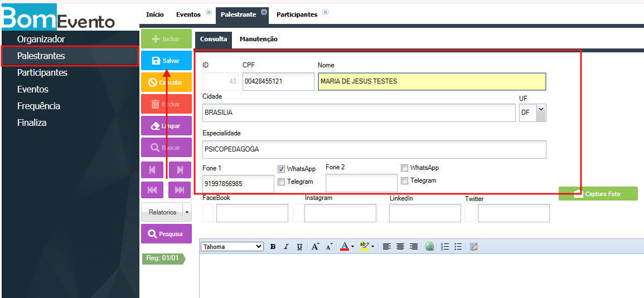Open the UF state dropdown

coord(541,112)
